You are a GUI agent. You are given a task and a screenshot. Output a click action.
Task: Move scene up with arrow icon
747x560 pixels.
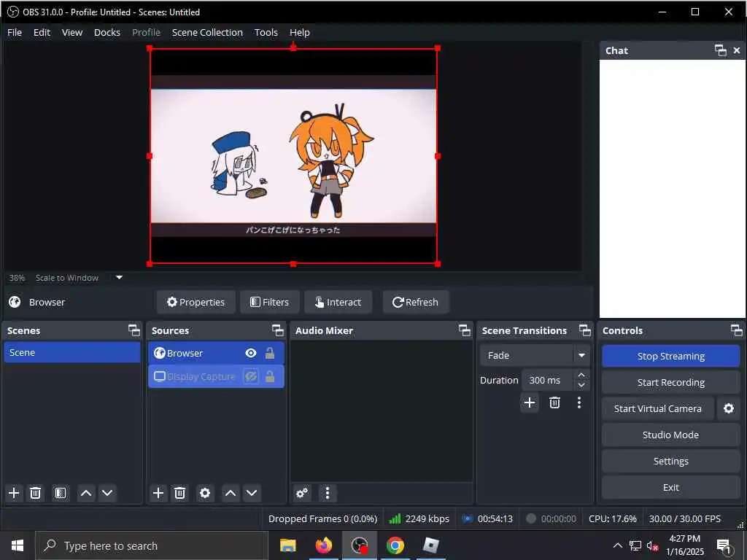click(x=86, y=493)
